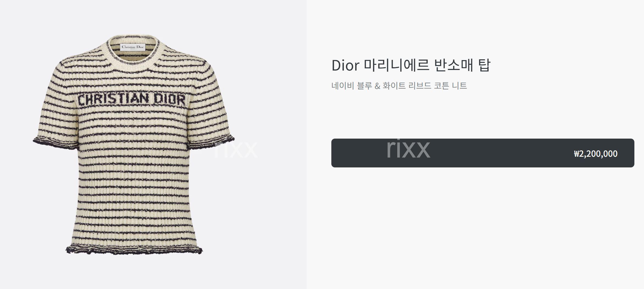Viewport: 644px width, 289px height.
Task: Click the rixx watermark on the dark button
Action: coord(408,149)
